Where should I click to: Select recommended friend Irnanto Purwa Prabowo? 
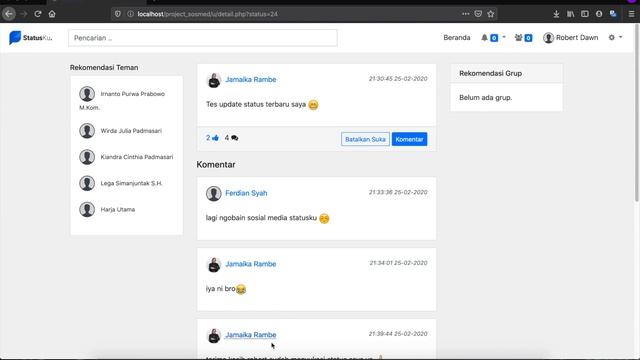pos(133,94)
